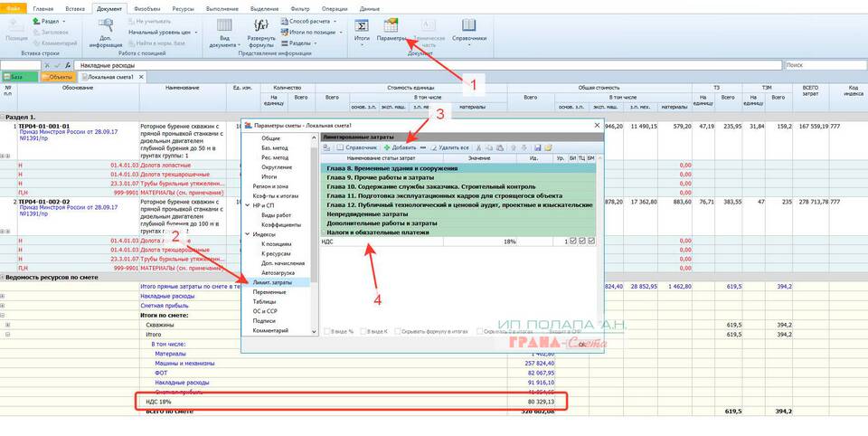
Task: Collapse the Индексы tree node
Action: coord(247,233)
